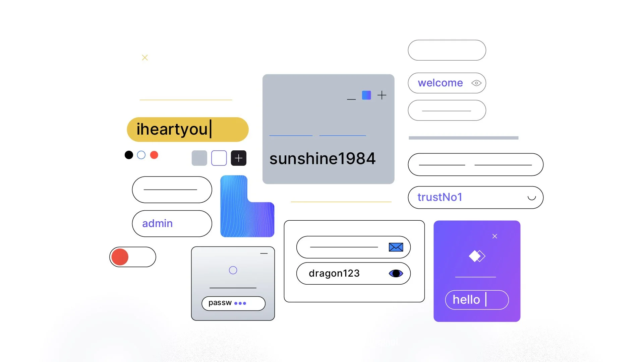Select the outlined blue radio dot

pos(141,155)
